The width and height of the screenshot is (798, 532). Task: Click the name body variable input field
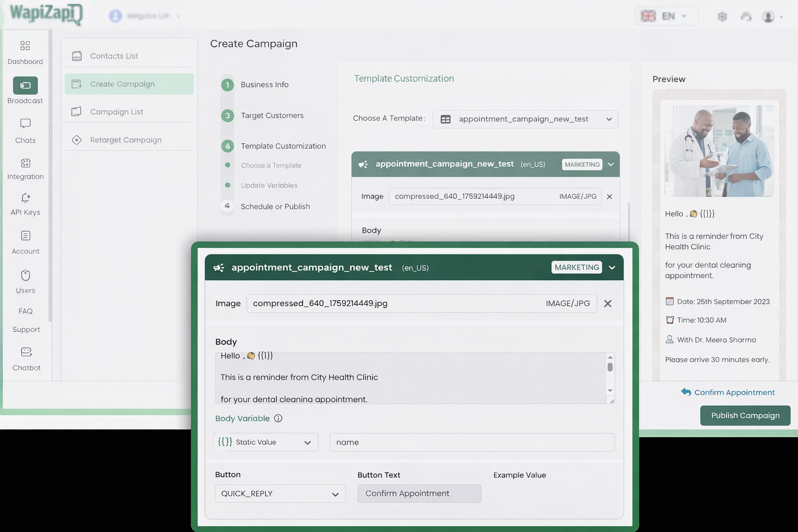(x=472, y=443)
